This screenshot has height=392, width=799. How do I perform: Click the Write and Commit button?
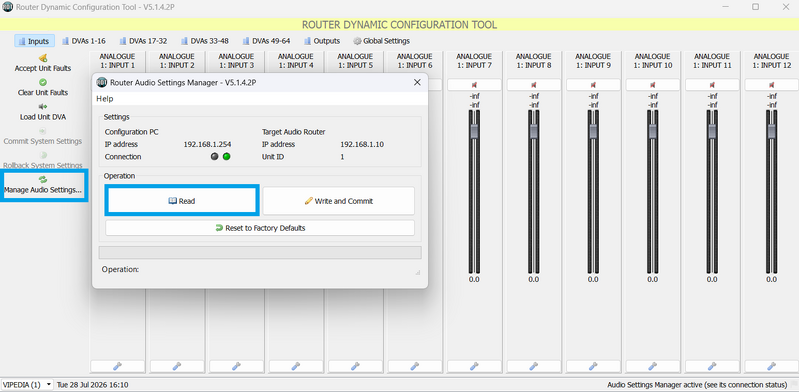(x=338, y=201)
